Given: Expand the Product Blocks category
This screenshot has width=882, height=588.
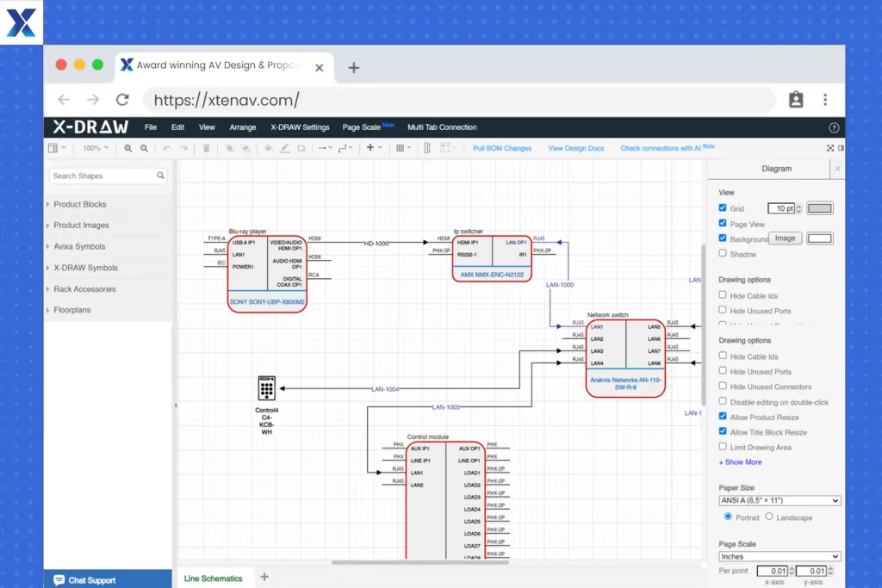Looking at the screenshot, I should click(x=79, y=205).
